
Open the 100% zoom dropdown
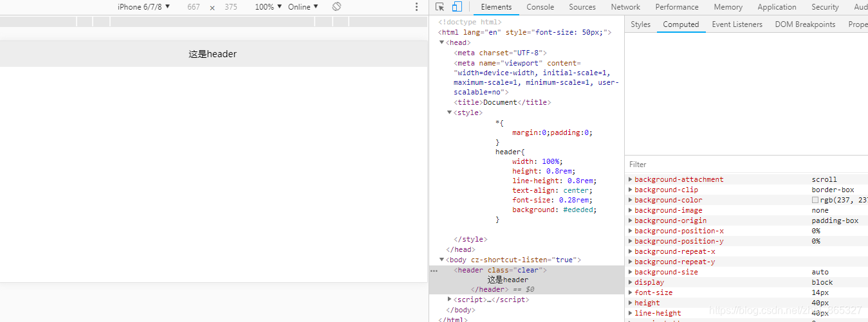pyautogui.click(x=268, y=6)
